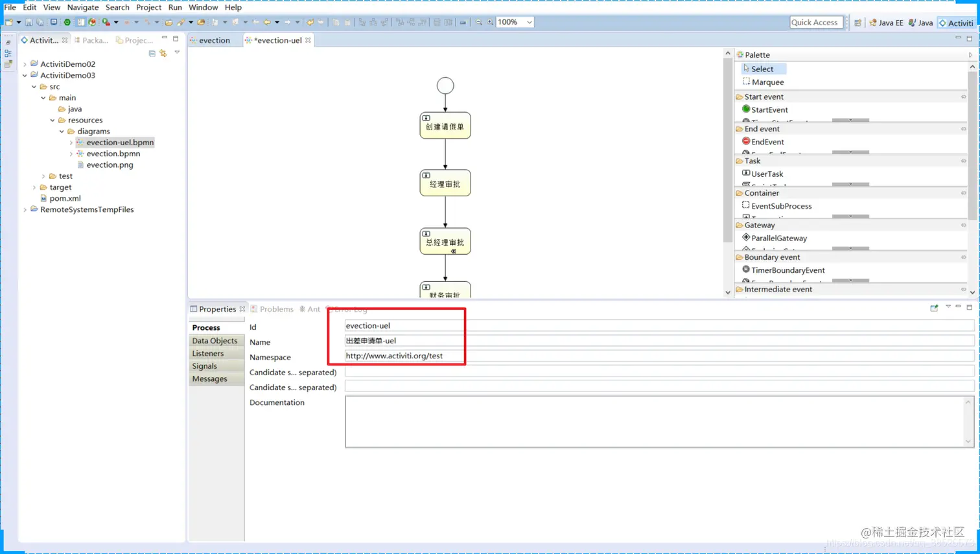The height and width of the screenshot is (554, 980).
Task: Collapse the resources folder
Action: pos(53,120)
